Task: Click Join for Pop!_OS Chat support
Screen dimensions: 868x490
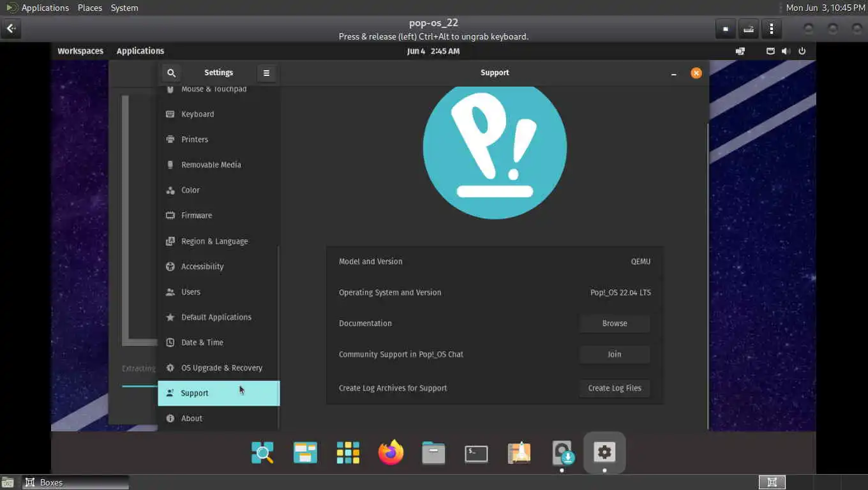Action: click(x=615, y=354)
